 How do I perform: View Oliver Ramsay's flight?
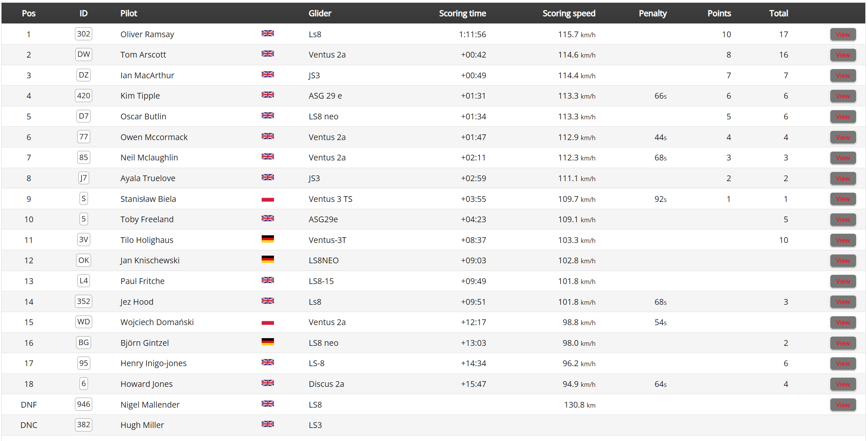843,35
